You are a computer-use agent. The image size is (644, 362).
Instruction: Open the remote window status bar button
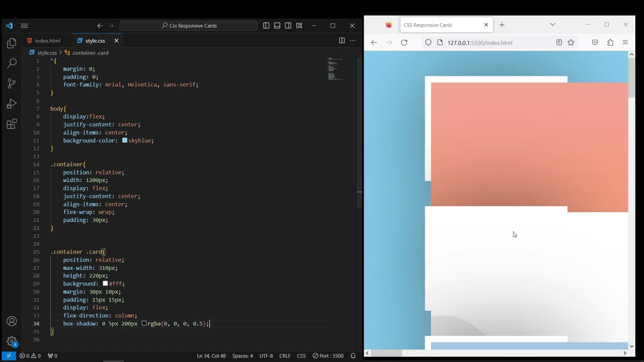pos(9,355)
